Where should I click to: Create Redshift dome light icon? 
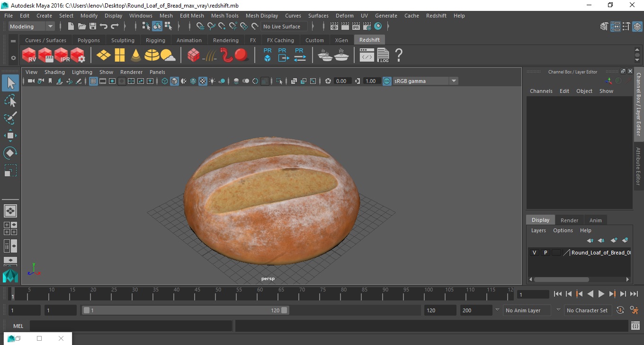pos(152,55)
